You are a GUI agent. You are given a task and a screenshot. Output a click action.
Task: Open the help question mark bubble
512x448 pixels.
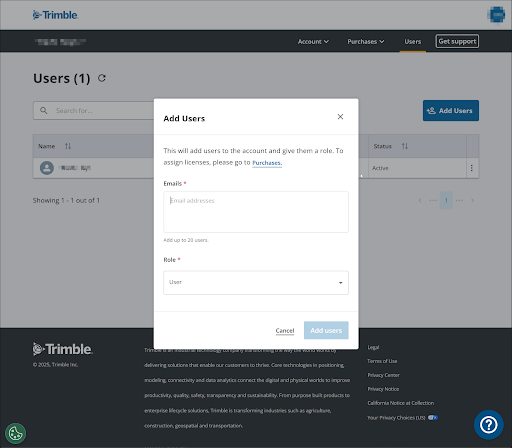pos(489,425)
